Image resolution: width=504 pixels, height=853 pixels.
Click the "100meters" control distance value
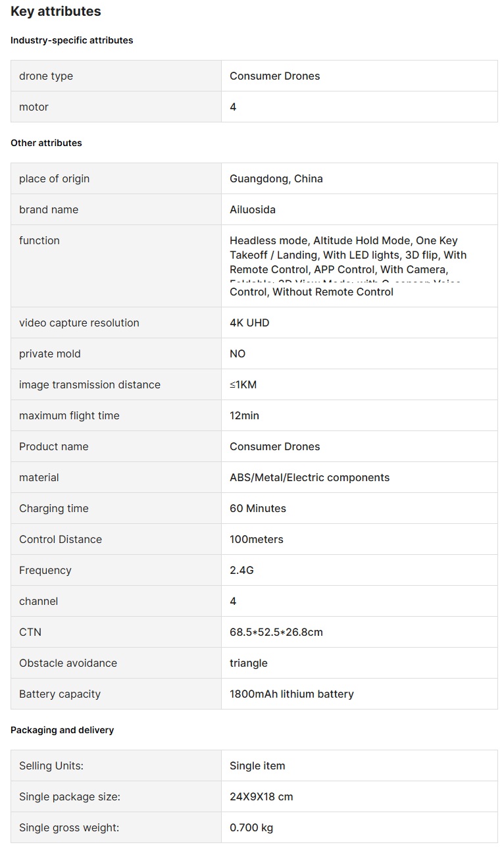click(x=256, y=539)
